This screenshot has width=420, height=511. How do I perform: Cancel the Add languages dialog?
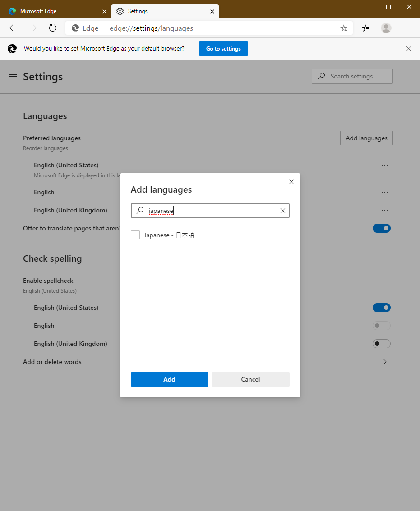(251, 379)
